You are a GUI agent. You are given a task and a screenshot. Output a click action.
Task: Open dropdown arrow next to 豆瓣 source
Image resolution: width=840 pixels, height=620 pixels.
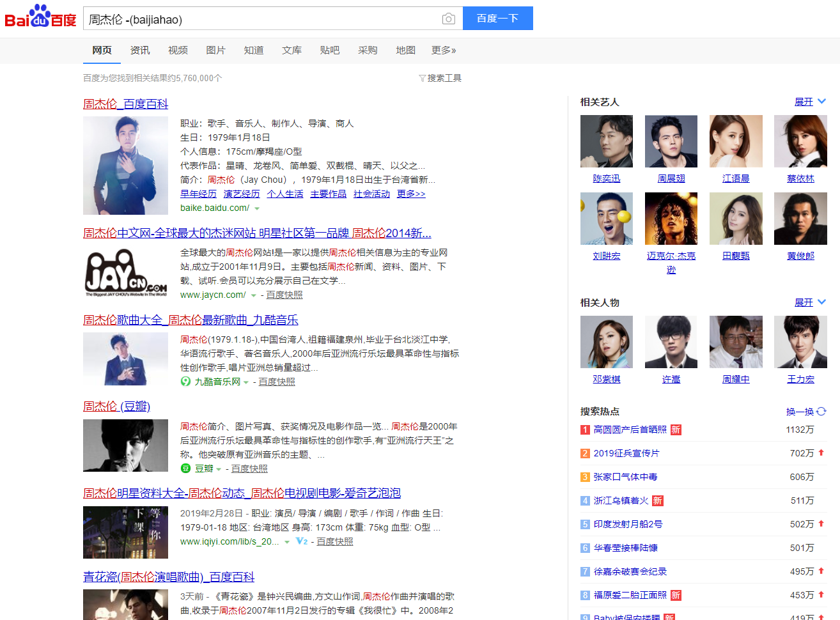click(x=219, y=469)
